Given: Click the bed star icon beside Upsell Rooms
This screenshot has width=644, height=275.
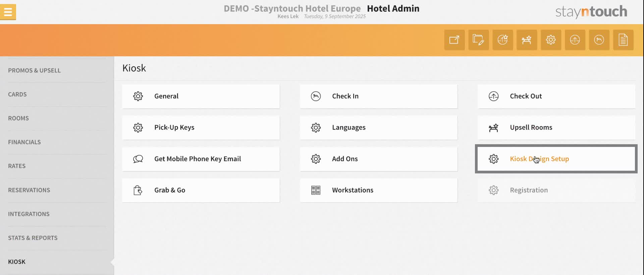Looking at the screenshot, I should [x=493, y=127].
